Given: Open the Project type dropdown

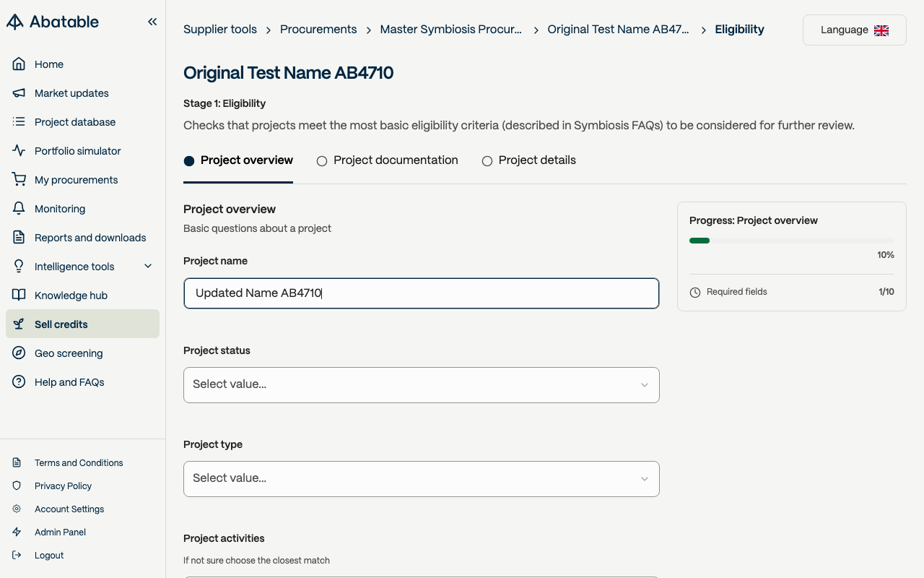Looking at the screenshot, I should [421, 479].
